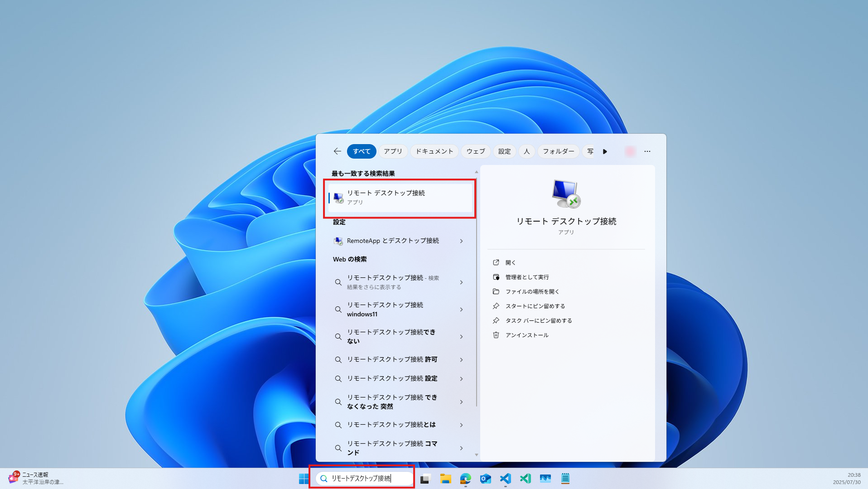The width and height of the screenshot is (868, 489).
Task: Switch to the ドキュメント search tab
Action: pyautogui.click(x=434, y=151)
